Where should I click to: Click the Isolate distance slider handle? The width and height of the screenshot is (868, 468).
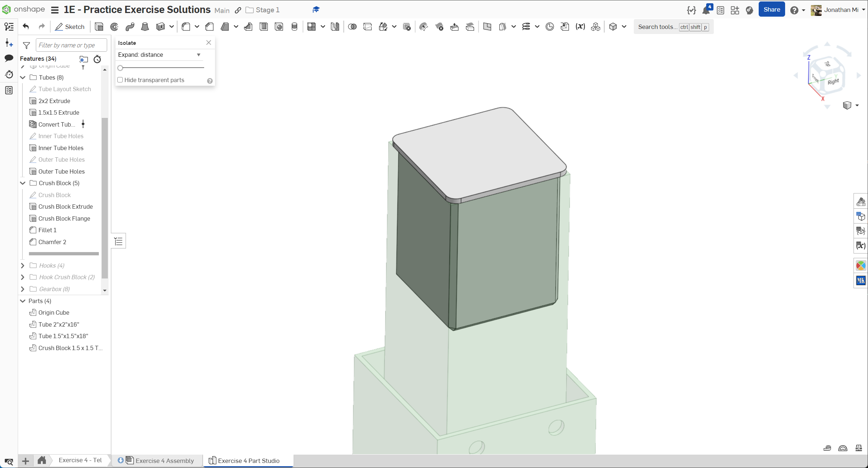tap(120, 68)
